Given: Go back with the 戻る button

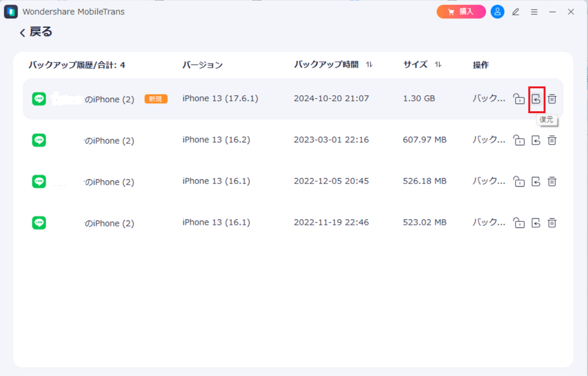Looking at the screenshot, I should tap(36, 32).
